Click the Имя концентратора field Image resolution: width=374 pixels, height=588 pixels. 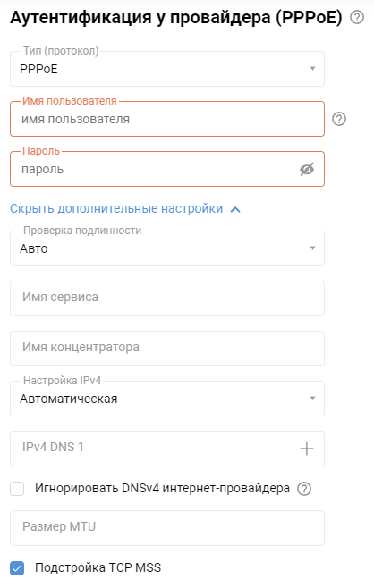point(167,349)
